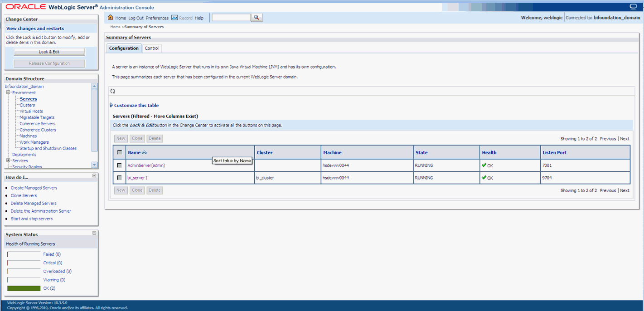This screenshot has width=644, height=311.
Task: Toggle the select-all servers checkbox
Action: pos(120,152)
